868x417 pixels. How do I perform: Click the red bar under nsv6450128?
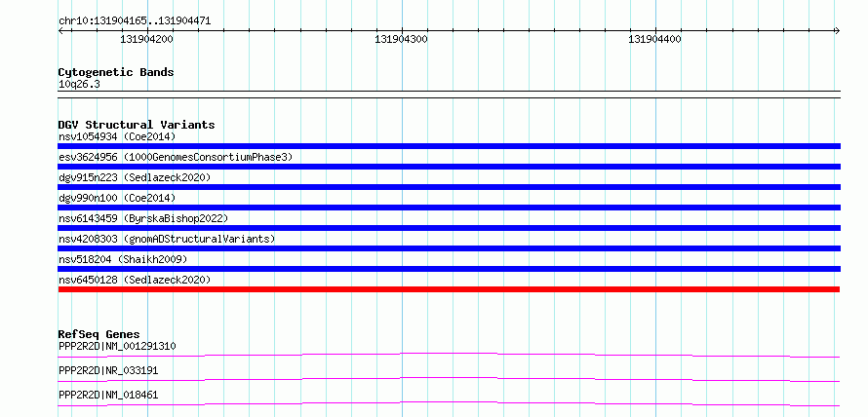[449, 289]
